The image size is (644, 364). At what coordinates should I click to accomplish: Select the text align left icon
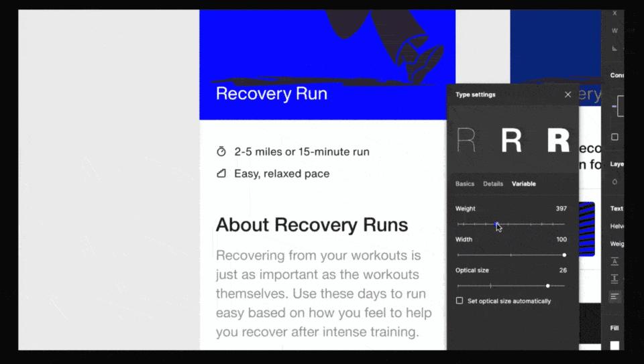[x=614, y=296]
